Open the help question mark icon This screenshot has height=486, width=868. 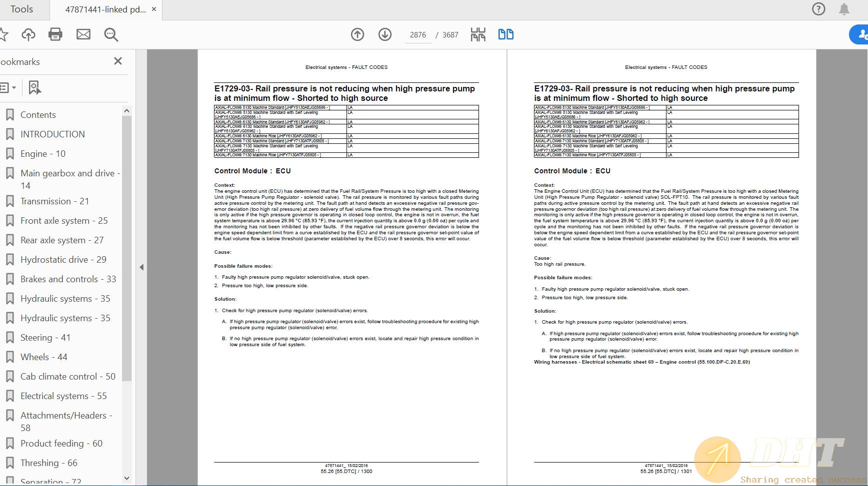(818, 9)
